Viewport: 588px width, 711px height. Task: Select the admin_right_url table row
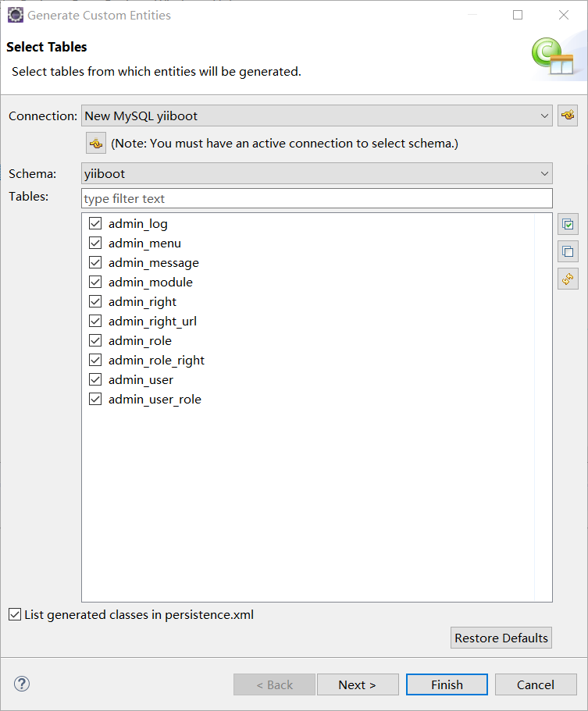152,321
